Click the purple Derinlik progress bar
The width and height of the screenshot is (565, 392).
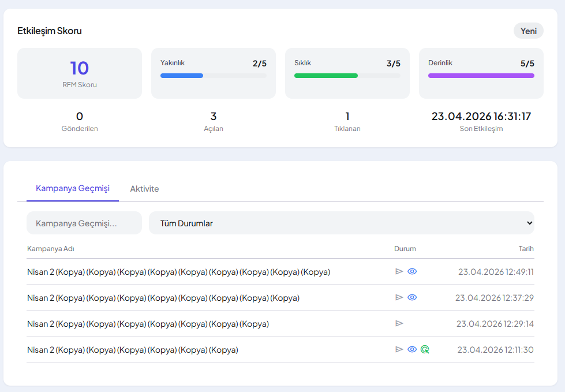(x=481, y=76)
